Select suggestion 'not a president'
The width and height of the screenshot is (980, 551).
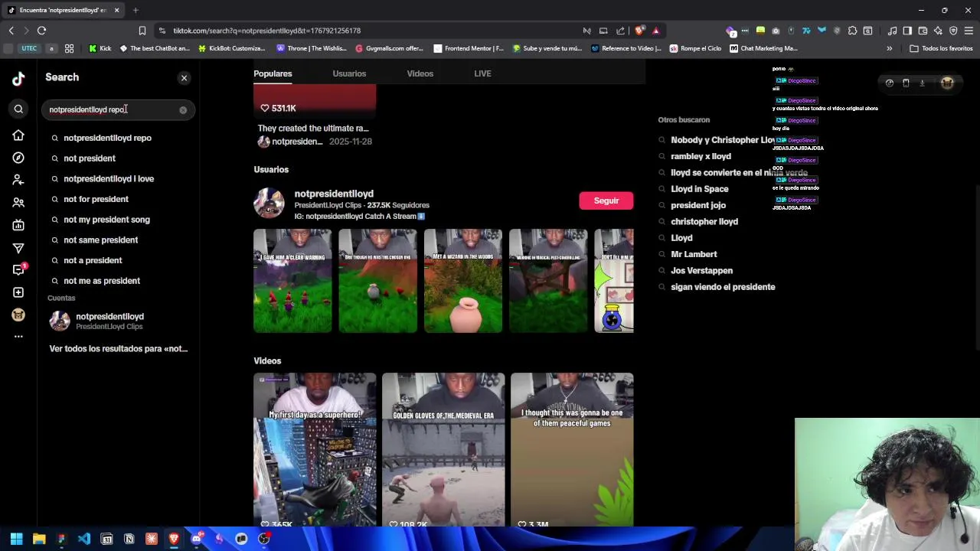point(93,260)
